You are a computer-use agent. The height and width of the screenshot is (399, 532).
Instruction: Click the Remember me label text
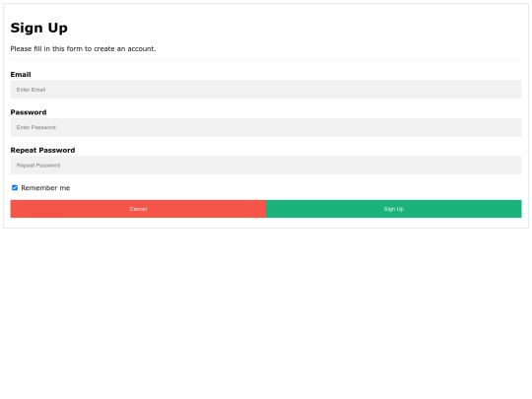tap(45, 188)
